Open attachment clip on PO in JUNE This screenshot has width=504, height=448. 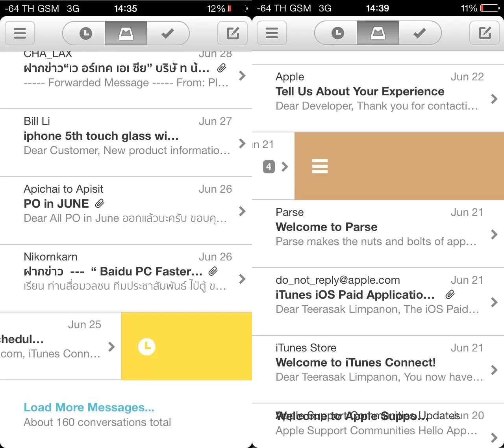(x=100, y=203)
